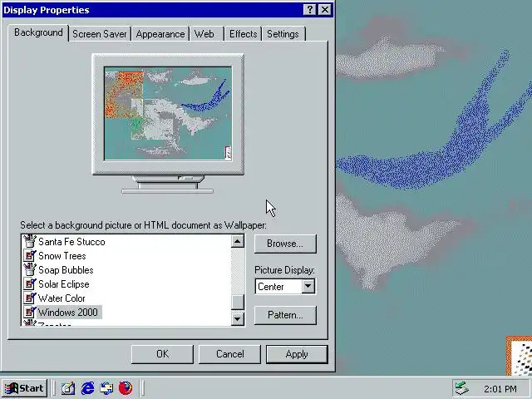Select Soap Bubbles wallpaper
Screen dimensions: 532x399
66,270
